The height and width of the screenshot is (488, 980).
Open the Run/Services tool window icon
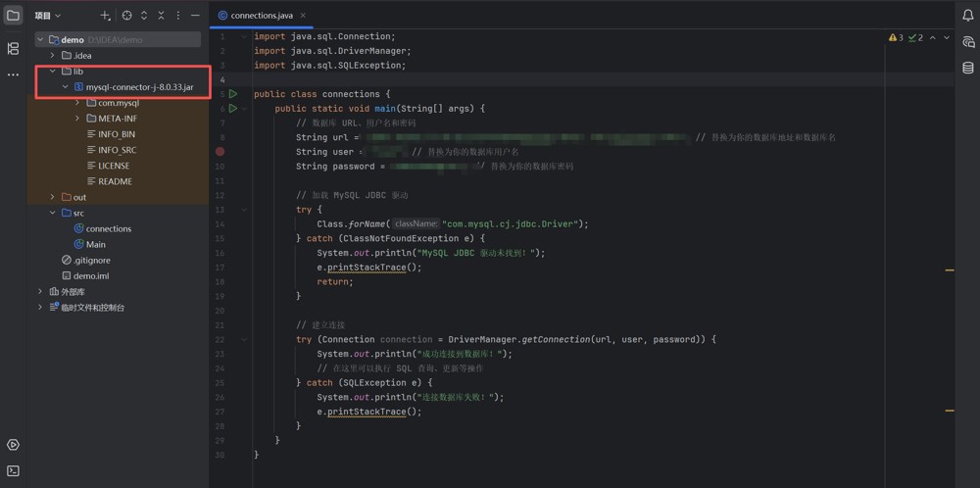tap(13, 445)
